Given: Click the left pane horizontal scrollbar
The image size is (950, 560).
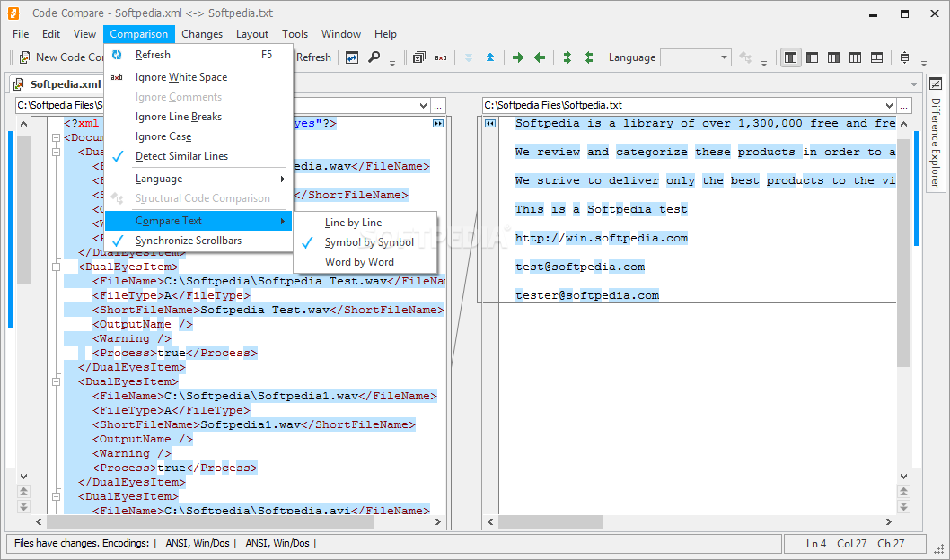Looking at the screenshot, I should (239, 522).
